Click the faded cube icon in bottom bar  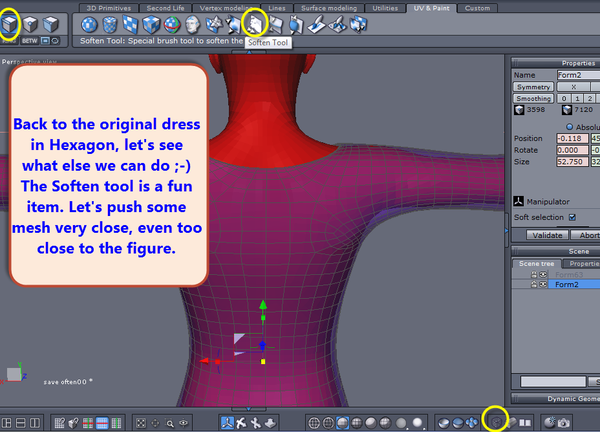496,422
